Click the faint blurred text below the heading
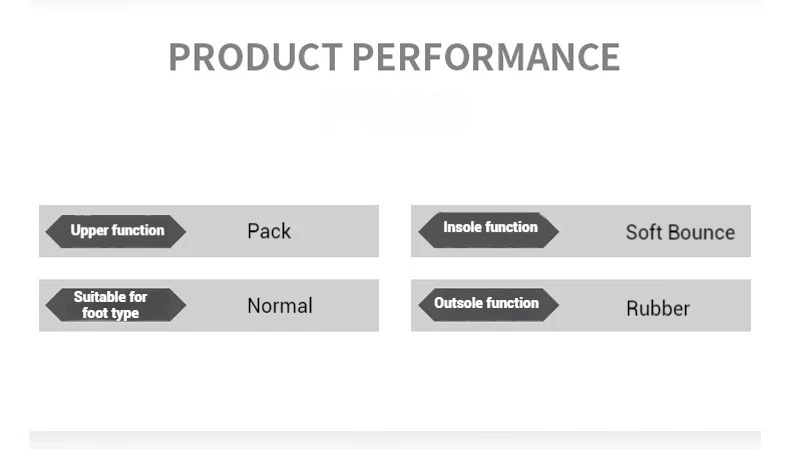Screen dimensions: 790x449 coord(394,108)
